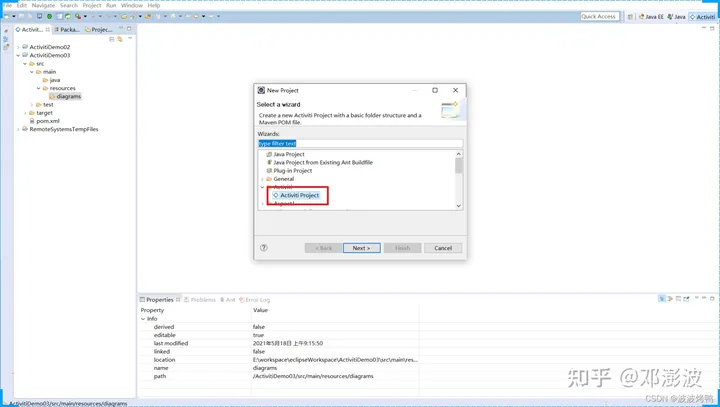Image resolution: width=720 pixels, height=407 pixels.
Task: Select the java folder in explorer
Action: coord(51,80)
